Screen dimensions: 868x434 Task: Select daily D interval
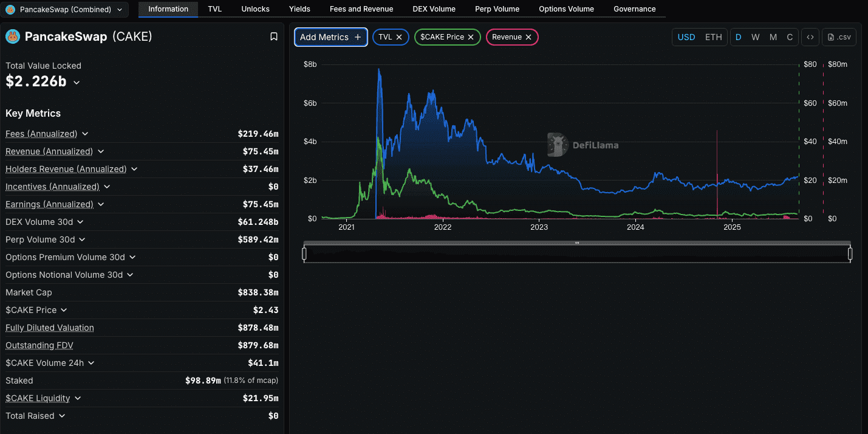click(739, 37)
